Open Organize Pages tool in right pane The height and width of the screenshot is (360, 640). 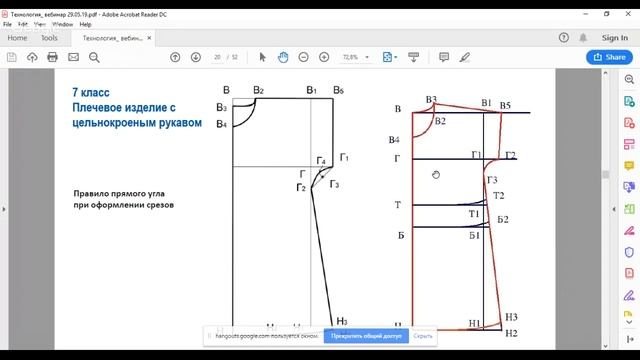pos(629,144)
